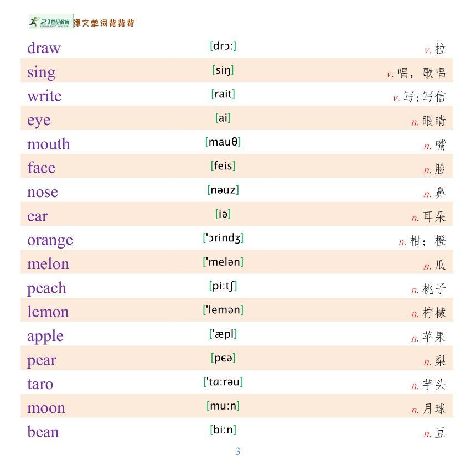Viewport: 476px width, 476px height.
Task: Click the phonetic [siŋ] for sing
Action: pos(223,70)
